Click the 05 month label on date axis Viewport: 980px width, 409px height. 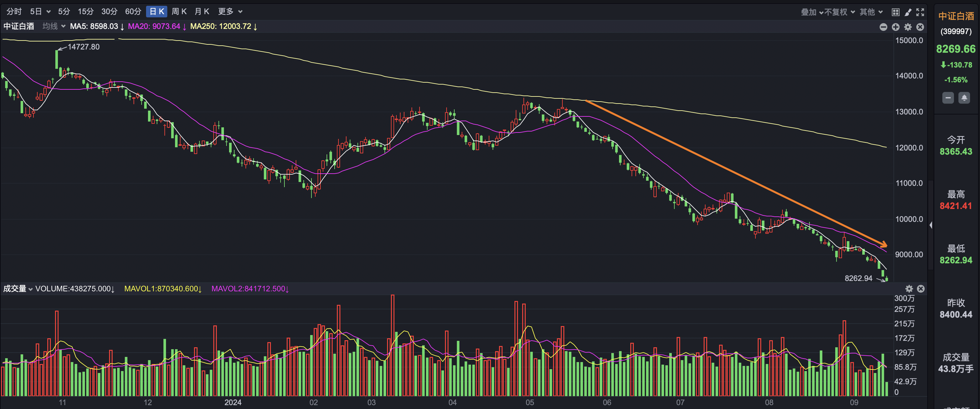tap(530, 402)
